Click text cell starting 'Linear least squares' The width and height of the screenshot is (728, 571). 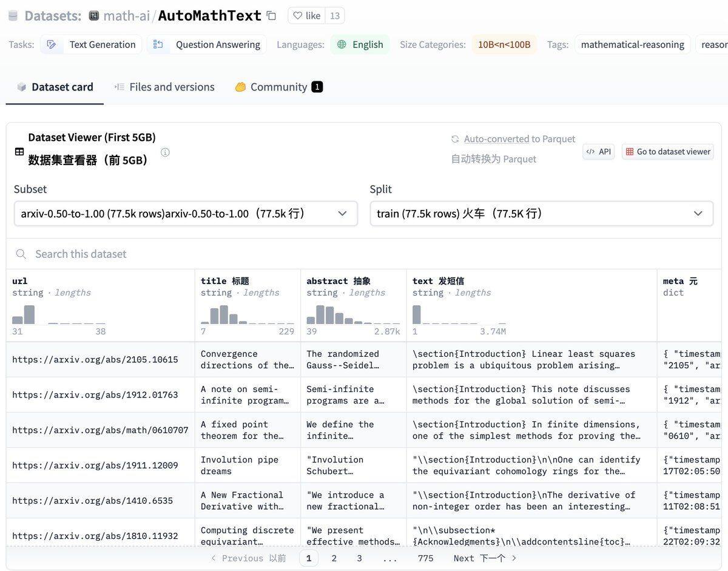tap(532, 360)
